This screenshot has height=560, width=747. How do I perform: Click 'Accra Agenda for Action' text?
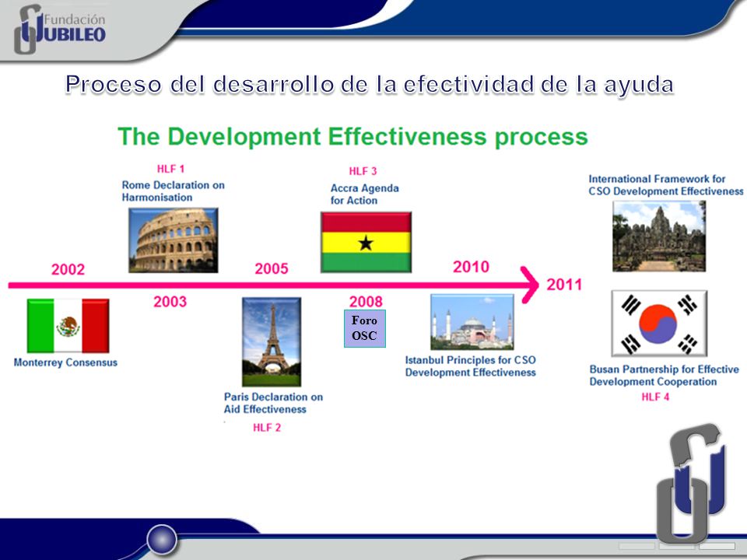click(365, 194)
